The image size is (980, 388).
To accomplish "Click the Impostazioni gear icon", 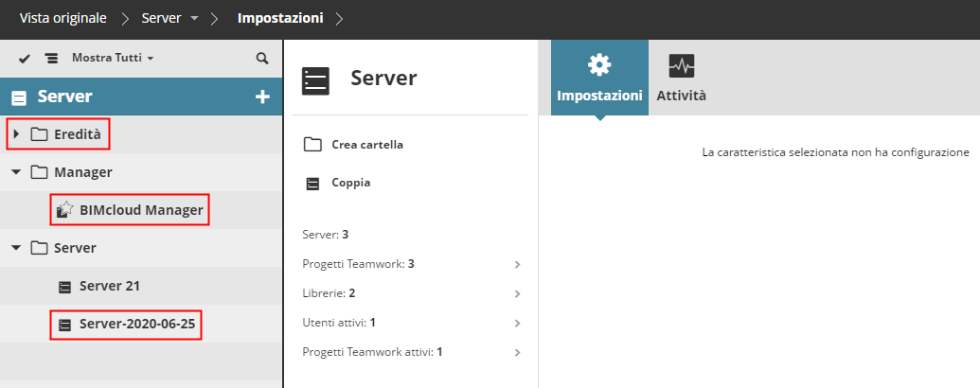I will point(599,65).
